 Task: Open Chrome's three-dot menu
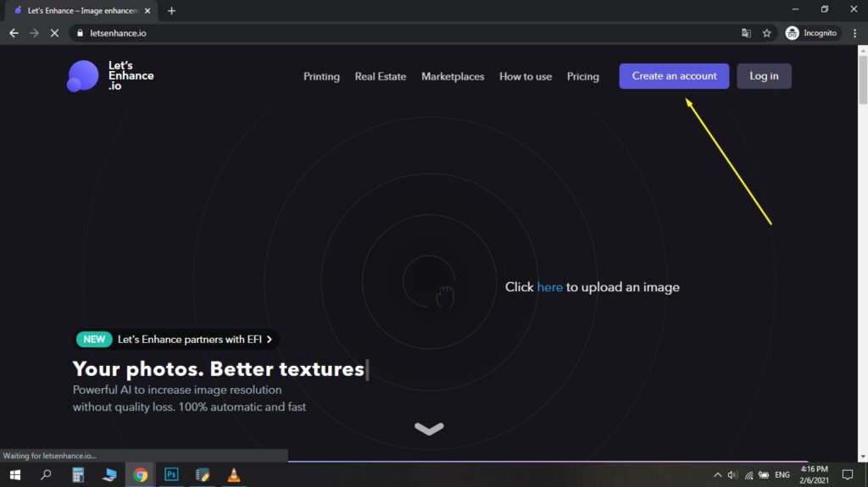tap(854, 33)
